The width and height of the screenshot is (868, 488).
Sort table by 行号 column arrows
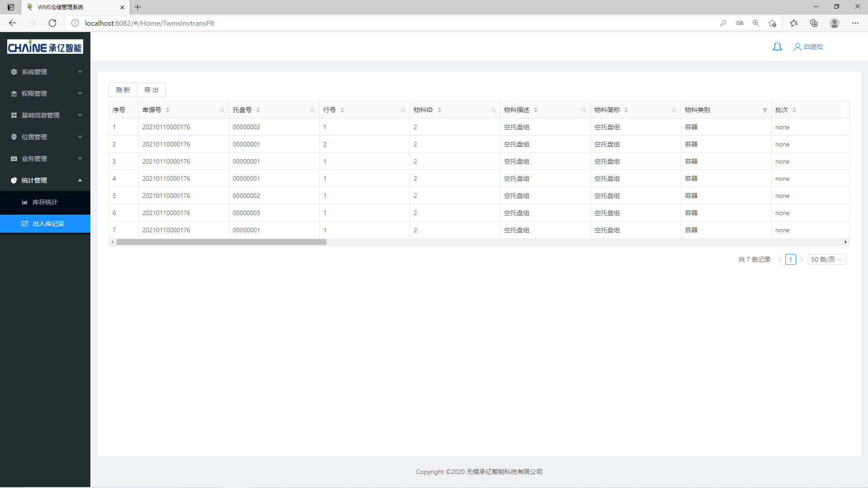342,110
